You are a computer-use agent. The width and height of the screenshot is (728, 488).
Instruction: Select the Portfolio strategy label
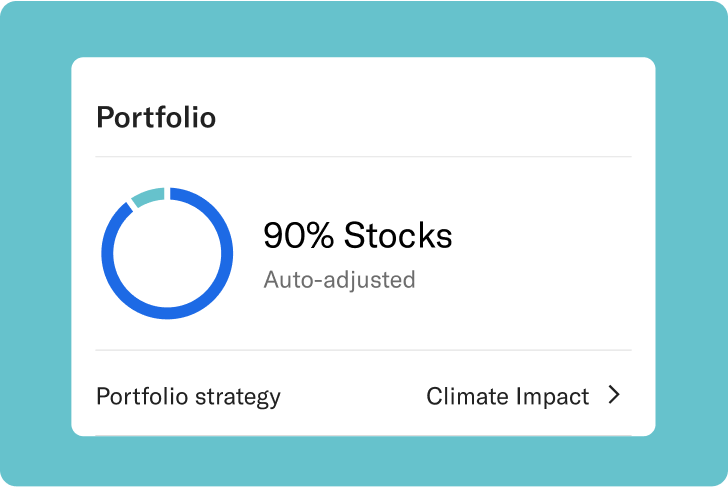(x=188, y=396)
